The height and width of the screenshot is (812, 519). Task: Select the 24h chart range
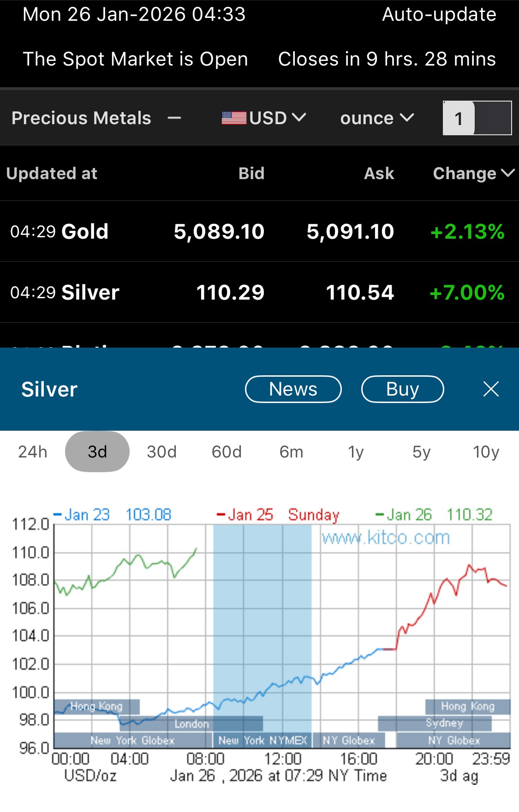click(x=33, y=451)
